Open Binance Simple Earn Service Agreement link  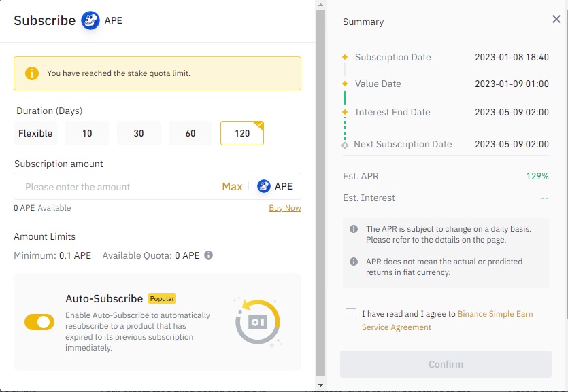point(447,321)
